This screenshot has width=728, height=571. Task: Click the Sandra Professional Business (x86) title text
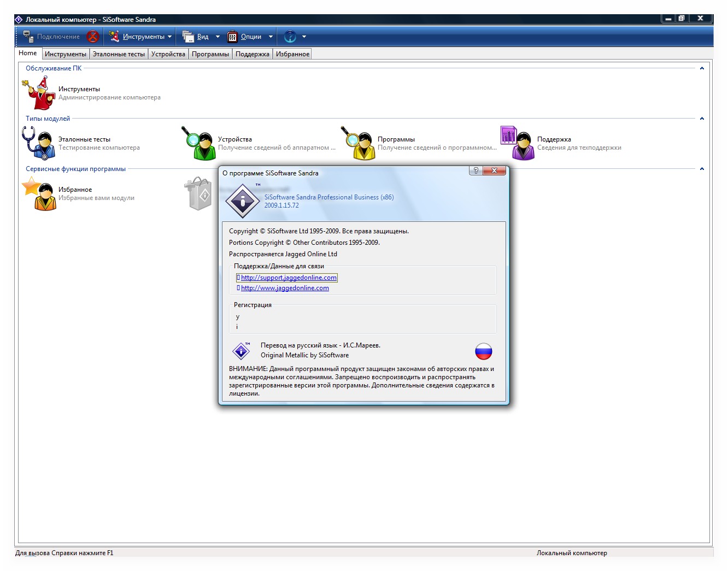coord(329,197)
